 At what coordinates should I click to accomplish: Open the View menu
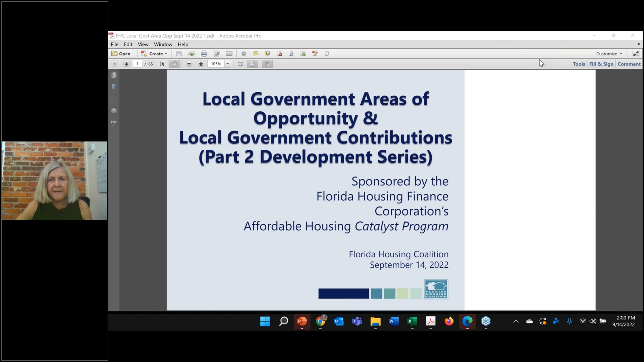coord(143,44)
